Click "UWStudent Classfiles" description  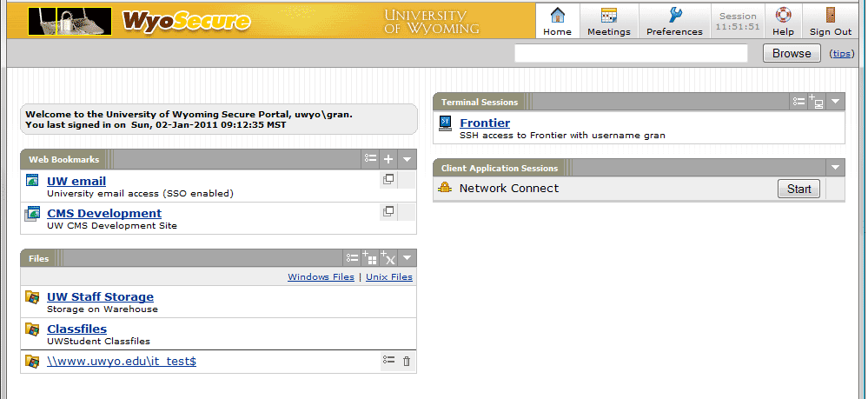pos(98,342)
